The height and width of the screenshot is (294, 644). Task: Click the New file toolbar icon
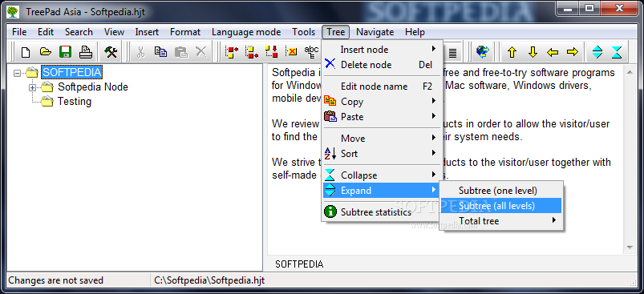coord(26,52)
